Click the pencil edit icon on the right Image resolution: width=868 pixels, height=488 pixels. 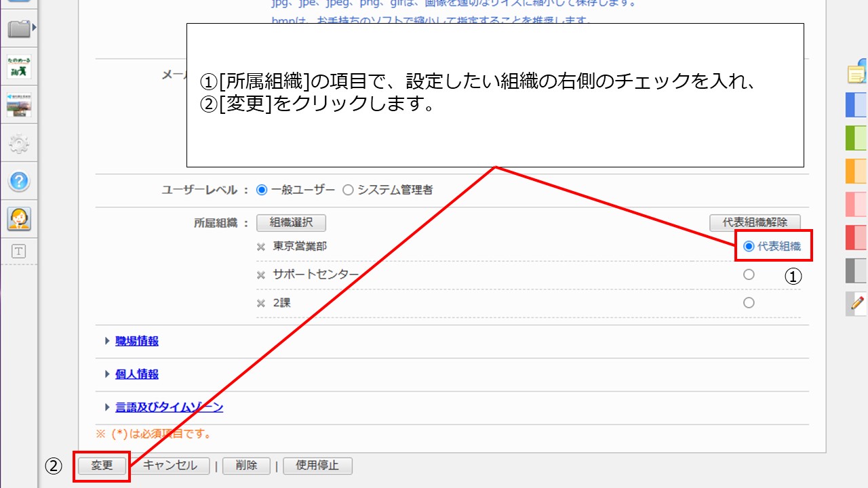(857, 303)
